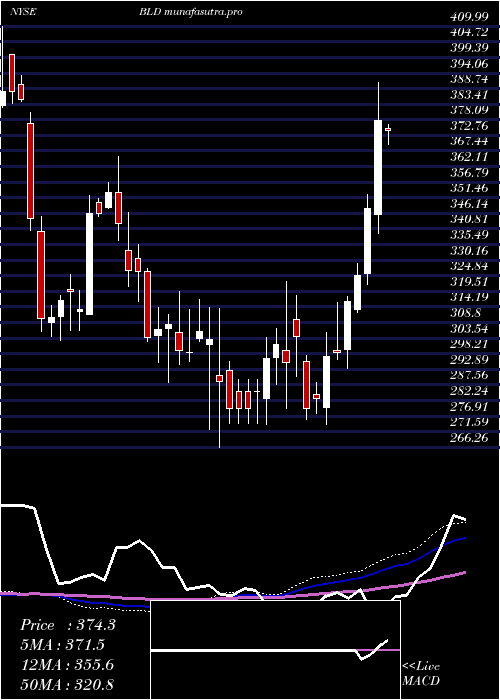Select the 271.59 price axis label
Image resolution: width=500 pixels, height=700 pixels.
468,422
